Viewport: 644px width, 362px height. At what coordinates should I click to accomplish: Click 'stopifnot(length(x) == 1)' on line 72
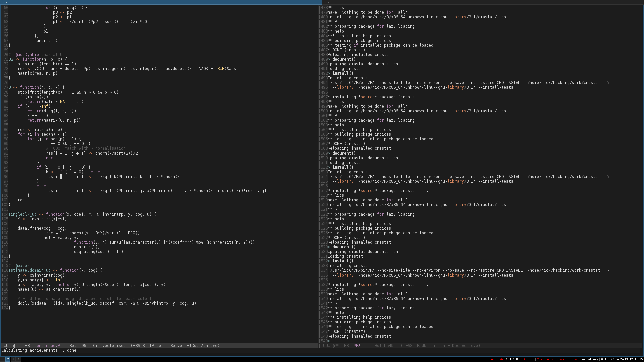point(47,64)
